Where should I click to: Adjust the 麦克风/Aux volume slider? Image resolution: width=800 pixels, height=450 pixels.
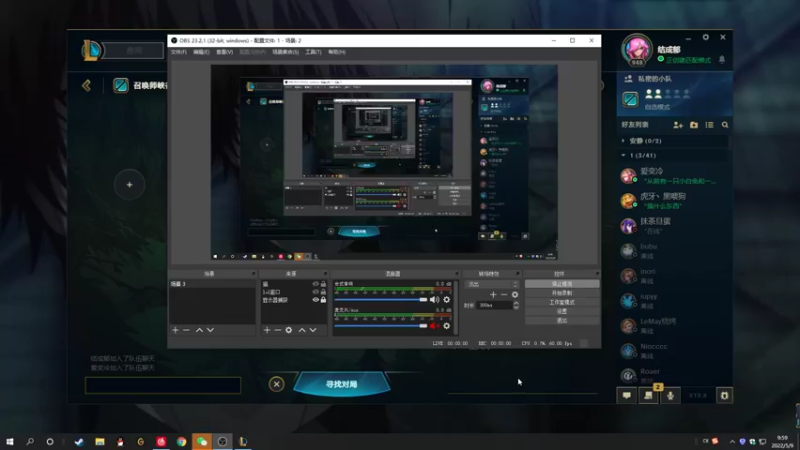(381, 326)
